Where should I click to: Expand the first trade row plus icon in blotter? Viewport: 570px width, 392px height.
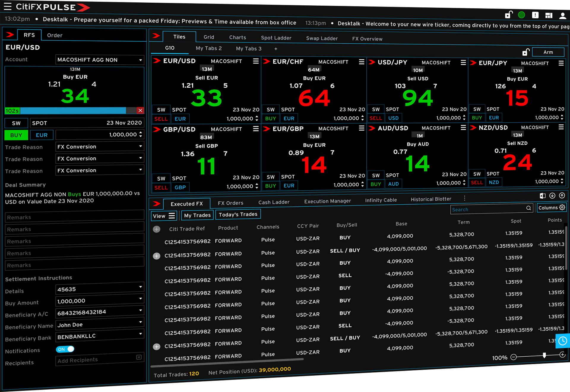(x=156, y=229)
